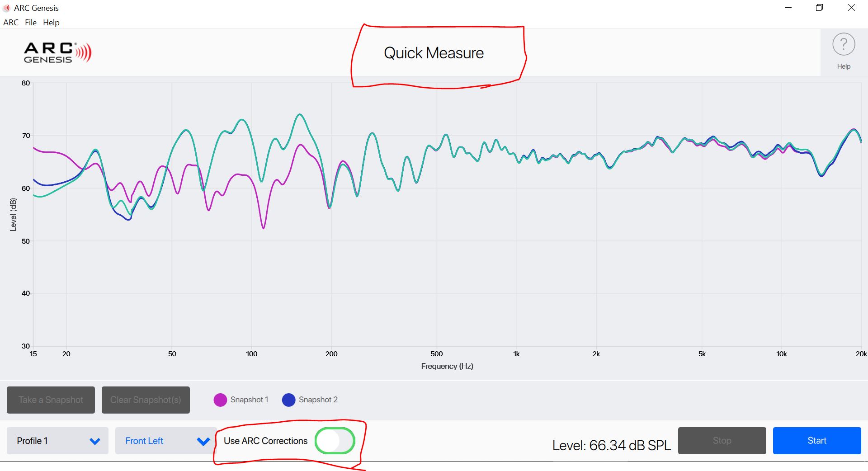The image size is (868, 471).
Task: Click the 200 frequency axis tick
Action: click(331, 354)
